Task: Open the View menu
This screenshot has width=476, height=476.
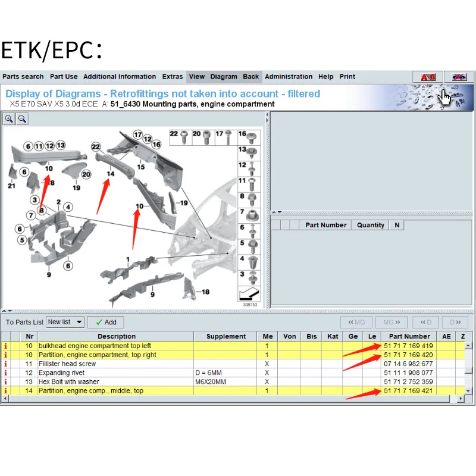Action: (197, 77)
